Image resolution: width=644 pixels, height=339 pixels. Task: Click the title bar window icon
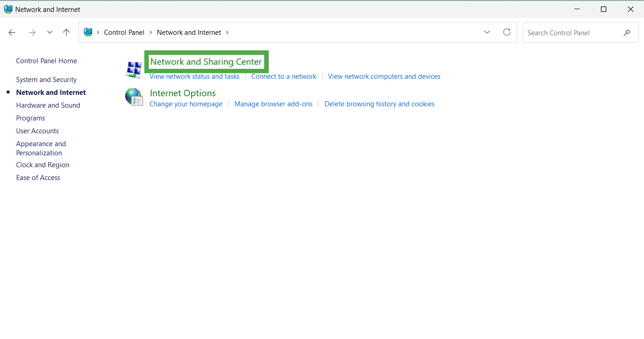(x=8, y=9)
